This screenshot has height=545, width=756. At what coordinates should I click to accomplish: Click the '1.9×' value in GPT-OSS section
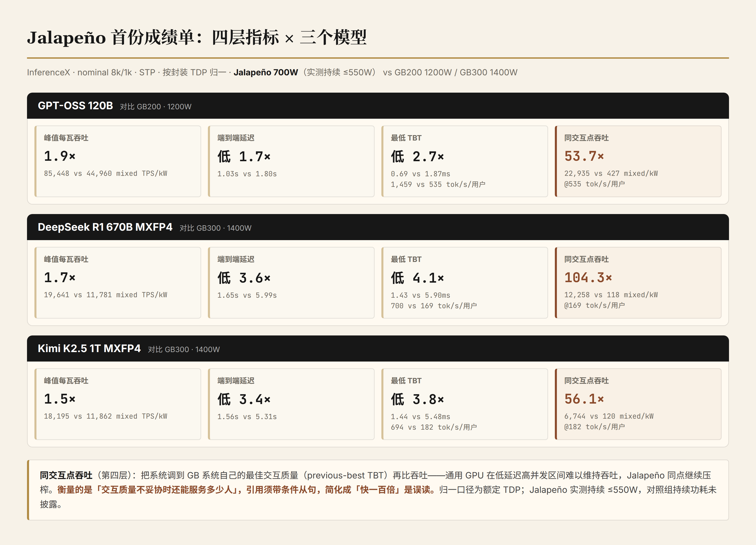point(60,156)
